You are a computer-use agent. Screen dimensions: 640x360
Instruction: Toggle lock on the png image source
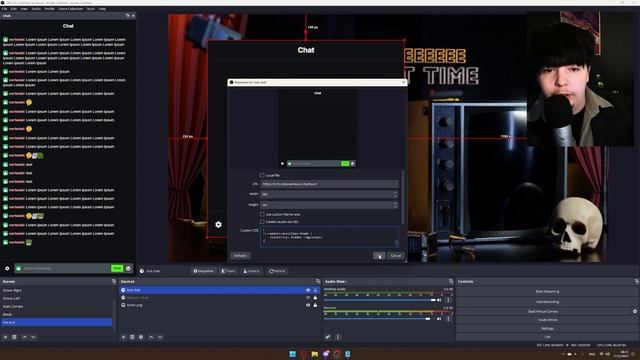[315, 305]
